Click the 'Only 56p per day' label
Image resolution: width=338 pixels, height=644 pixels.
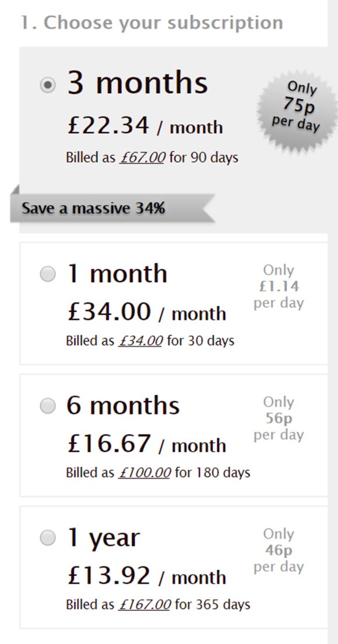point(279,418)
